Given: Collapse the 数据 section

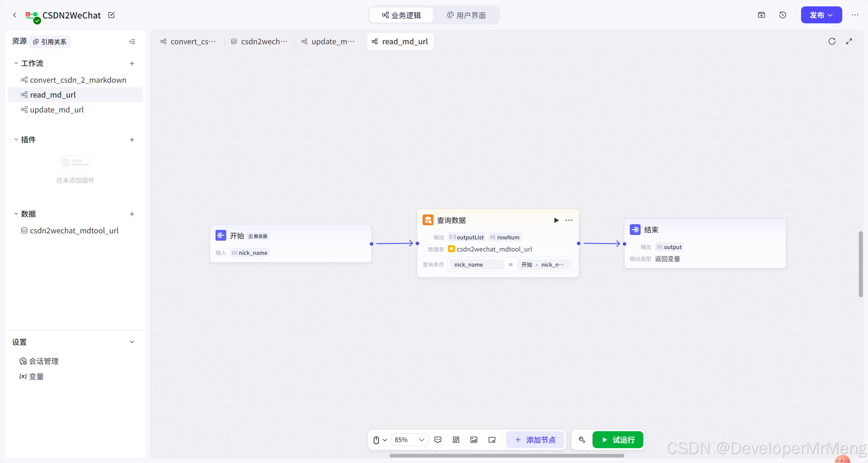Looking at the screenshot, I should pyautogui.click(x=16, y=214).
